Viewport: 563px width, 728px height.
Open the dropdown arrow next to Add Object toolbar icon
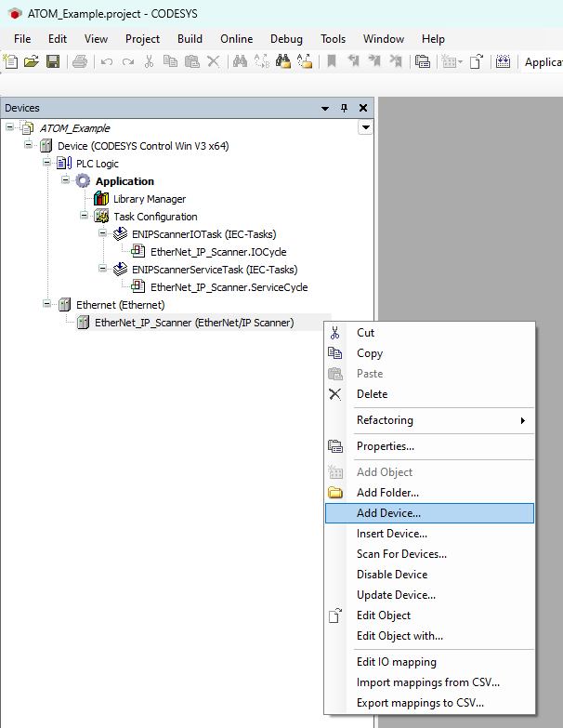click(x=460, y=61)
